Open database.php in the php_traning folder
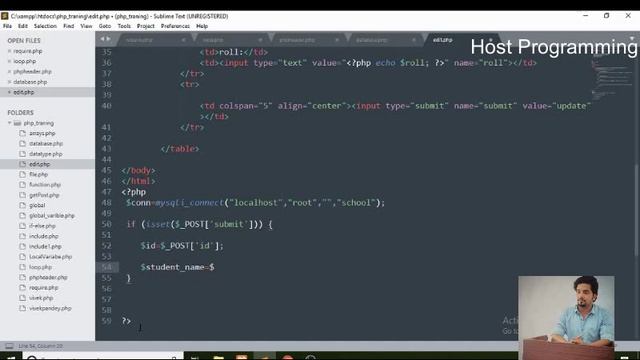Screen dimensions: 640x360 [46, 144]
